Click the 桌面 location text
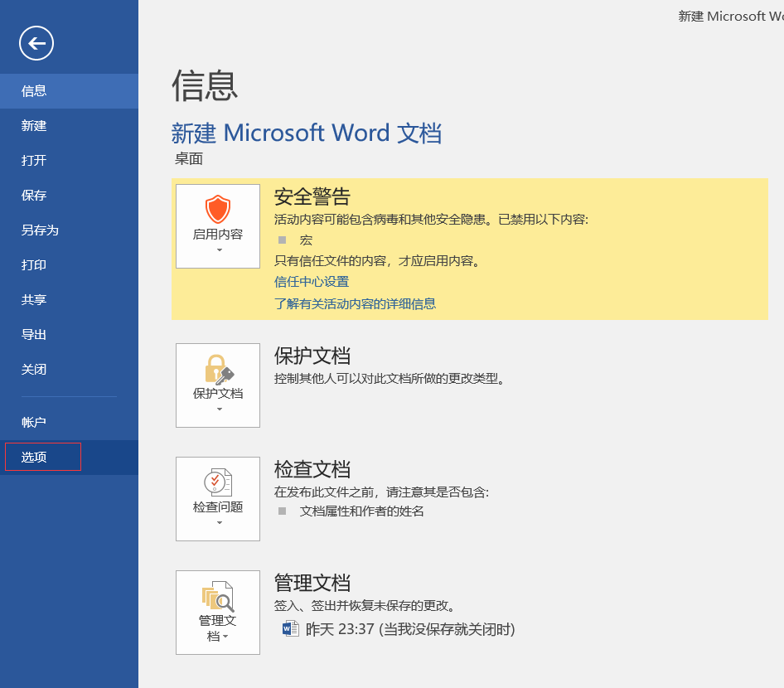784x688 pixels. click(x=188, y=159)
